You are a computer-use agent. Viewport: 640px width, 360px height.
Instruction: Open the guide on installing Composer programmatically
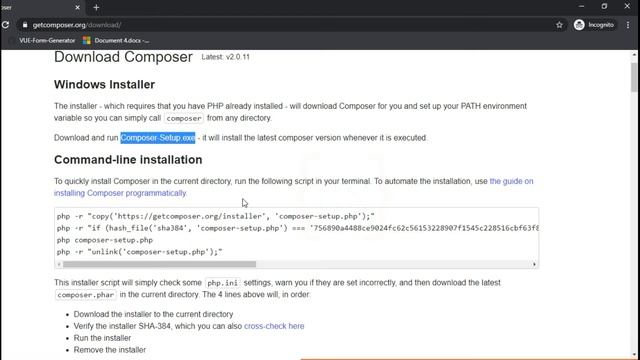(293, 187)
